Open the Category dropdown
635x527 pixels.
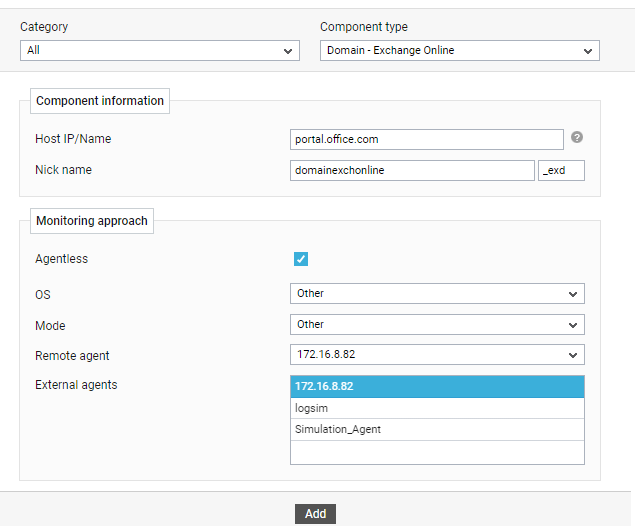160,51
